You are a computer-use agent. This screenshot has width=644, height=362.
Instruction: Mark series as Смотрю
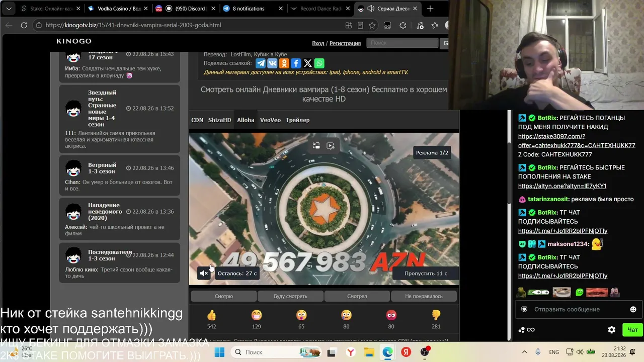(x=224, y=296)
